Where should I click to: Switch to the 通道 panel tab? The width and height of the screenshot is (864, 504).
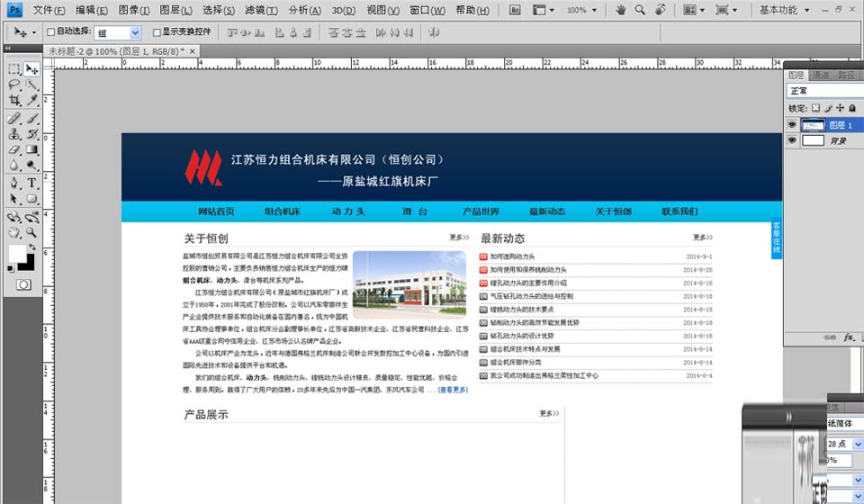pos(821,76)
